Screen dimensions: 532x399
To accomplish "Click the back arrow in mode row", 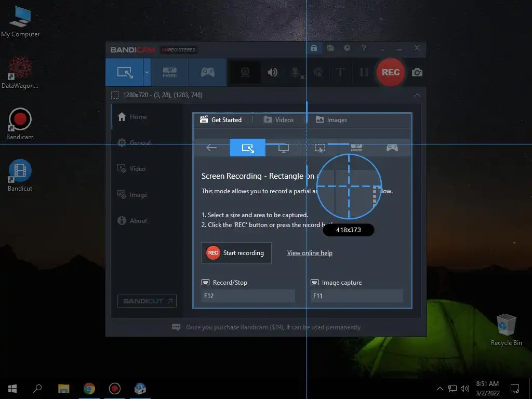I will point(211,148).
